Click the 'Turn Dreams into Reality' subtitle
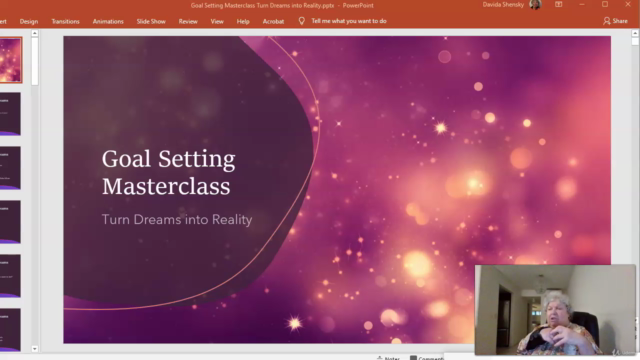The image size is (640, 360). point(177,219)
